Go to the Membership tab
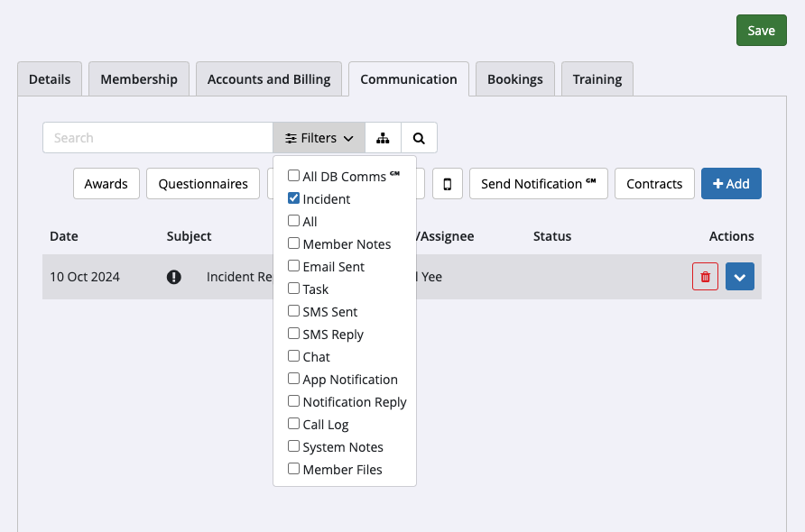 point(139,79)
